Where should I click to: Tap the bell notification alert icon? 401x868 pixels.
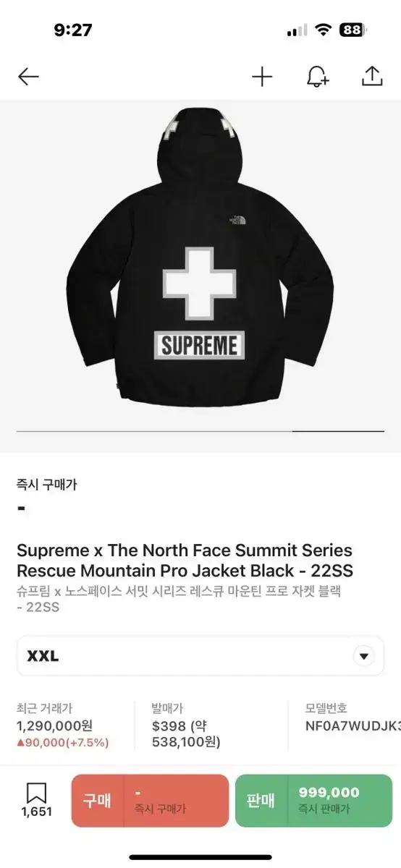coord(317,77)
